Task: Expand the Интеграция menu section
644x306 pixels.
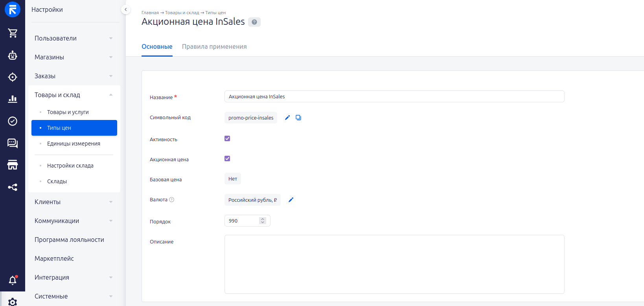Action: (x=74, y=277)
